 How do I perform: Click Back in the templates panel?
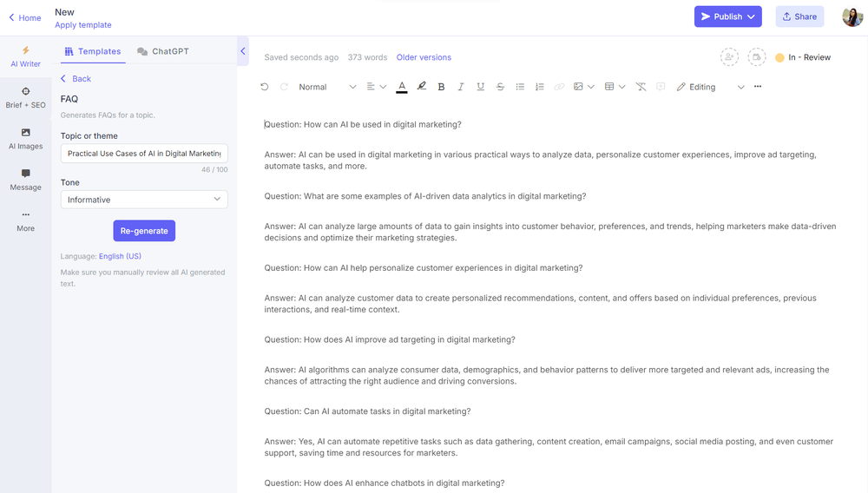pos(76,79)
